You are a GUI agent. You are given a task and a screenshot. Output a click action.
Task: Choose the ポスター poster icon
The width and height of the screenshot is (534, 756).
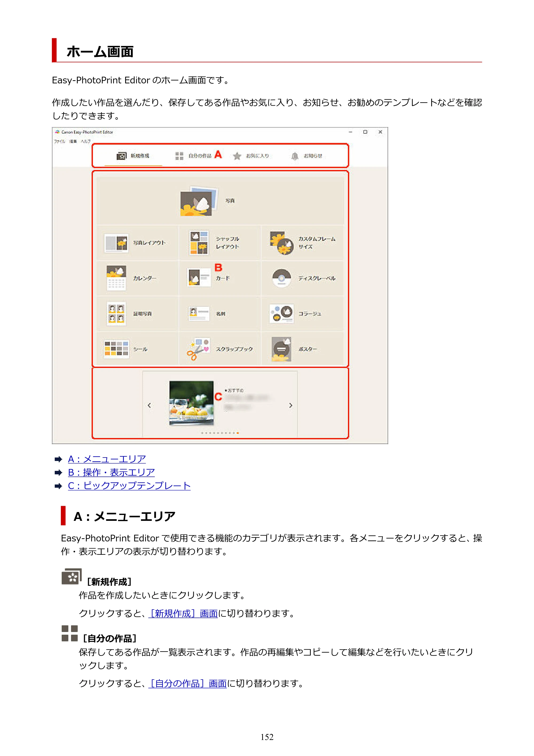pos(282,349)
